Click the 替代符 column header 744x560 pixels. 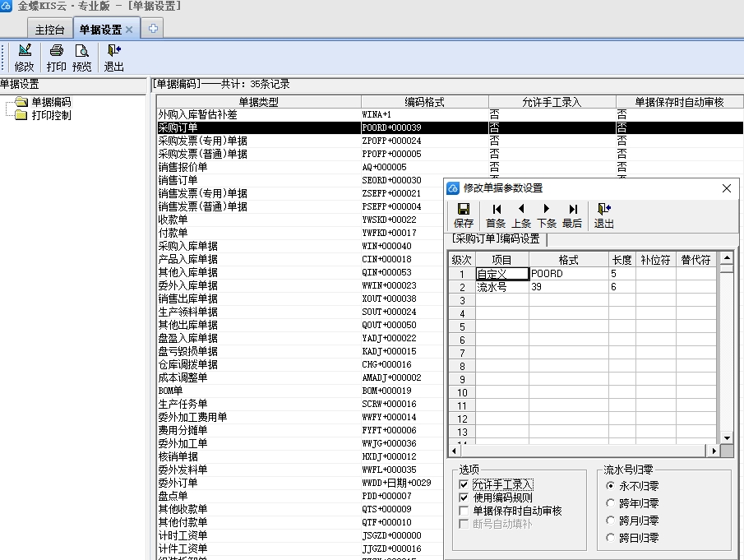[x=695, y=260]
